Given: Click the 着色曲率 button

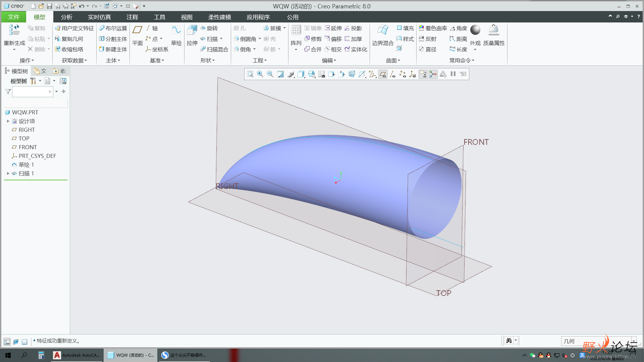Looking at the screenshot, I should point(433,28).
